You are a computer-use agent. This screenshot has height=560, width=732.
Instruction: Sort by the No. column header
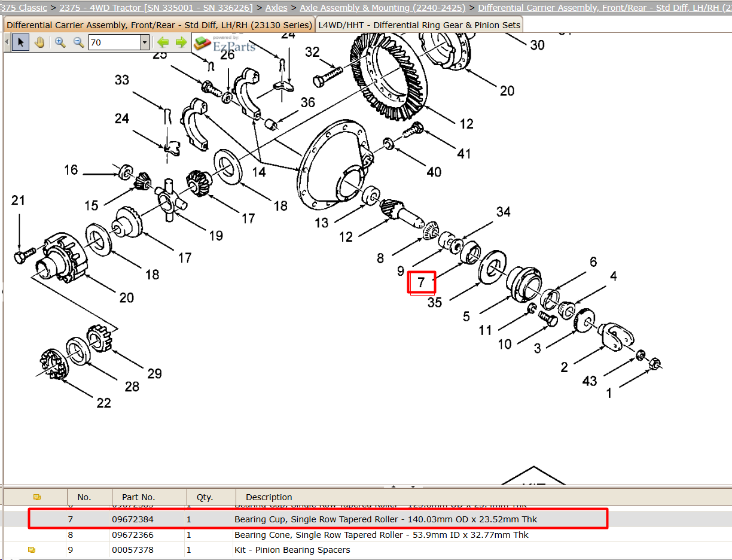[84, 497]
